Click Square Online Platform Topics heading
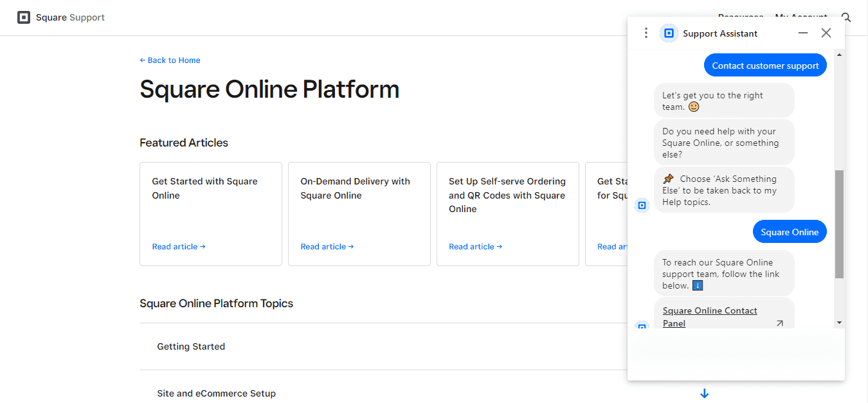This screenshot has height=403, width=868. pos(216,303)
